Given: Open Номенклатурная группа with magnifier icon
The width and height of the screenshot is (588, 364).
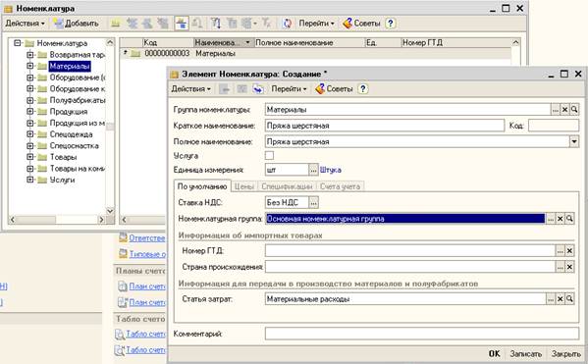Looking at the screenshot, I should [569, 219].
